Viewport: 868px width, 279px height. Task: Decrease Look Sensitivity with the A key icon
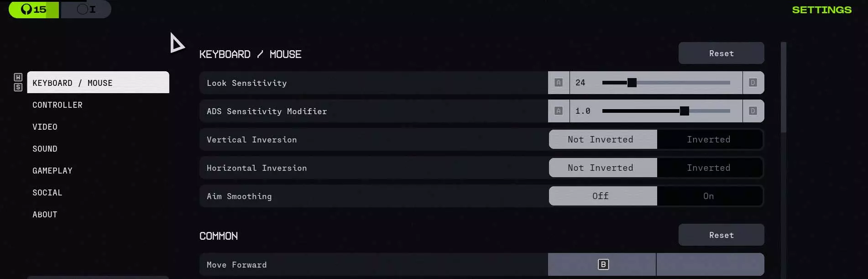[x=558, y=83]
